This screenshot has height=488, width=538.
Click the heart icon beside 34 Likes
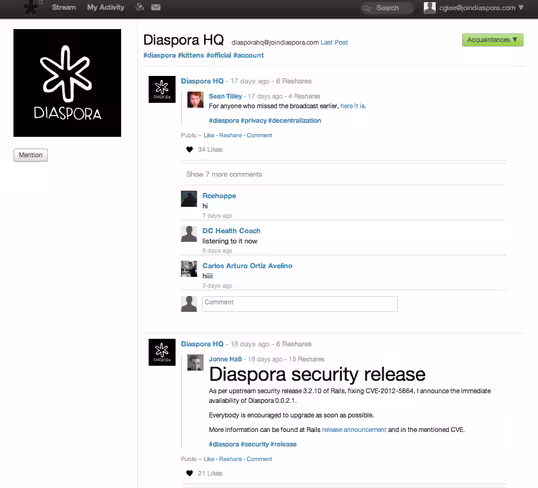(189, 150)
